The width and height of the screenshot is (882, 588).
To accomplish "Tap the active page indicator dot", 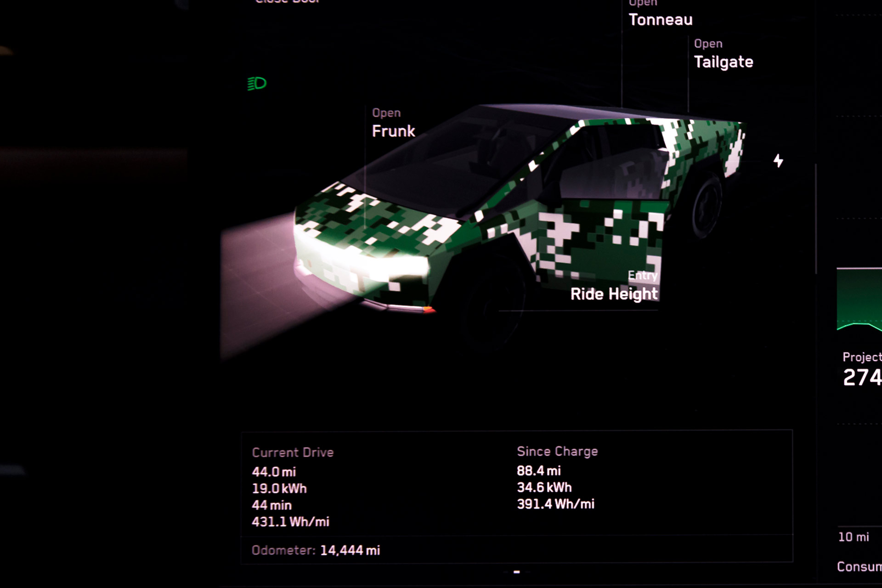I will tap(516, 572).
